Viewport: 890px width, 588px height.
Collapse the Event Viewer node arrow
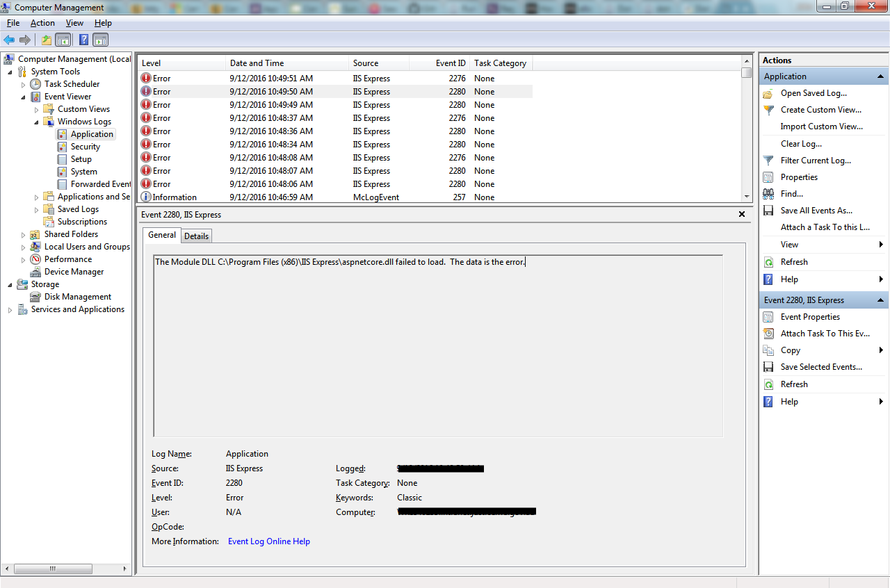tap(23, 97)
